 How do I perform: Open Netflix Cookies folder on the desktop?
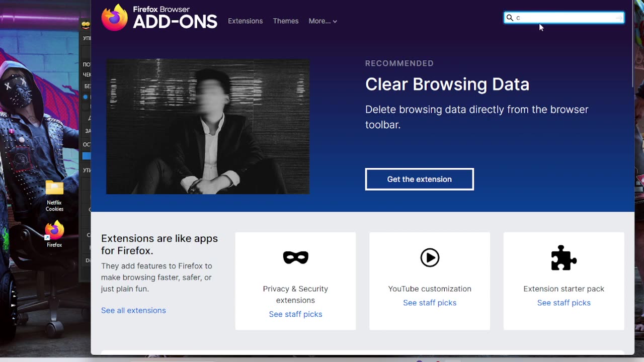[54, 196]
